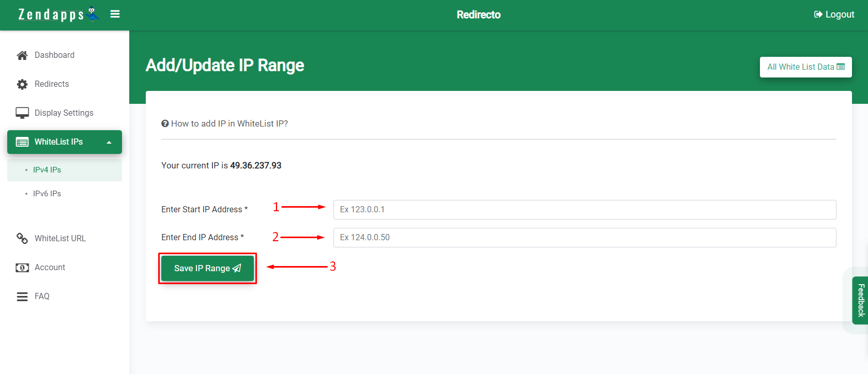Click the WhiteList IPs list icon
868x374 pixels.
(x=22, y=142)
